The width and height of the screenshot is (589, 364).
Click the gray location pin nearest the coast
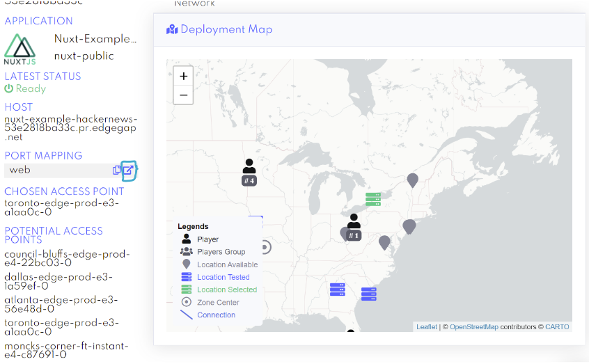409,226
